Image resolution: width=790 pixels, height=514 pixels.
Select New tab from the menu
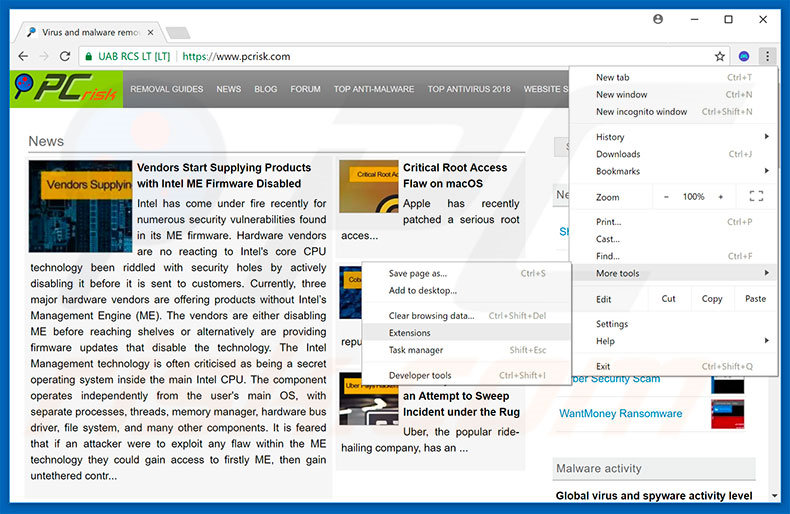[x=674, y=77]
